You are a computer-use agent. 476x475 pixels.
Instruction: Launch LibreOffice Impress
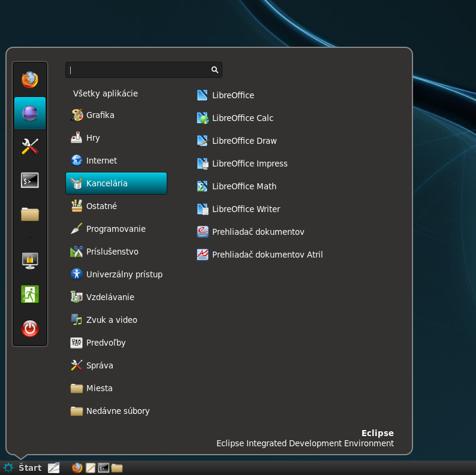242,164
